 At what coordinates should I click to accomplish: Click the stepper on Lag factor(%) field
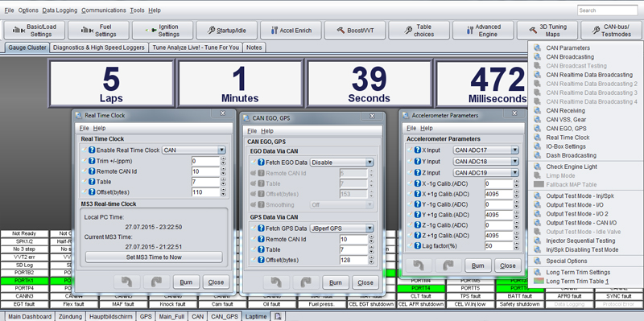(517, 246)
